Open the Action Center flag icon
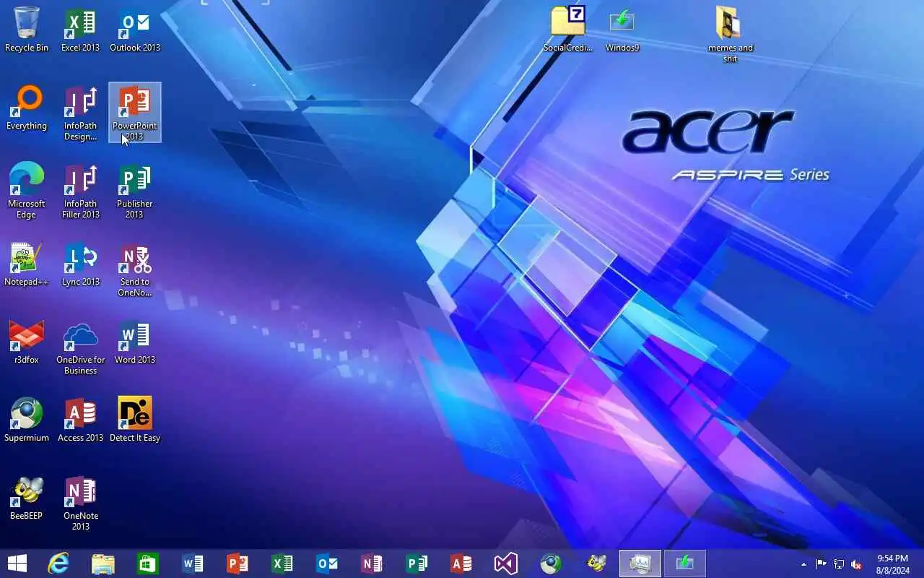This screenshot has width=924, height=578. (x=821, y=564)
